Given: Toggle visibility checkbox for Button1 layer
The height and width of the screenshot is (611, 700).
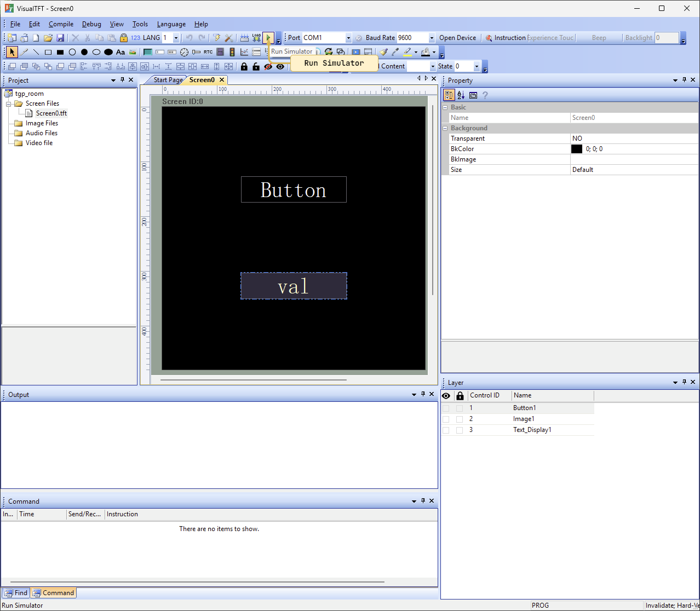Looking at the screenshot, I should (446, 408).
